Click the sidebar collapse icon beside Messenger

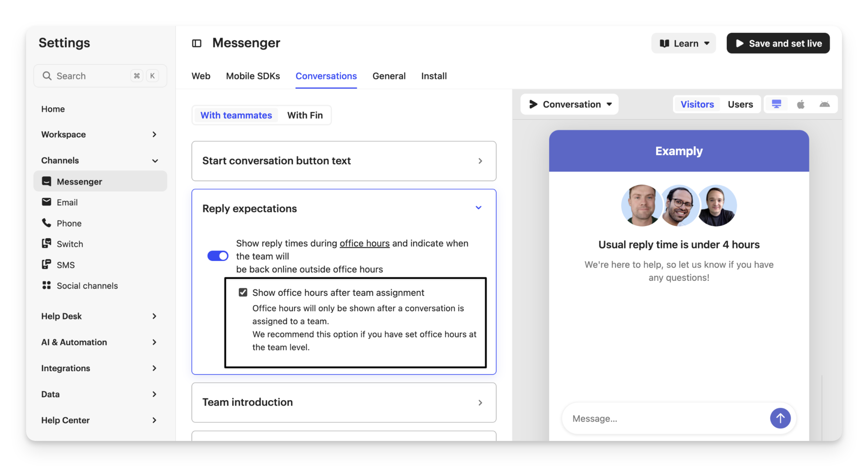click(197, 43)
